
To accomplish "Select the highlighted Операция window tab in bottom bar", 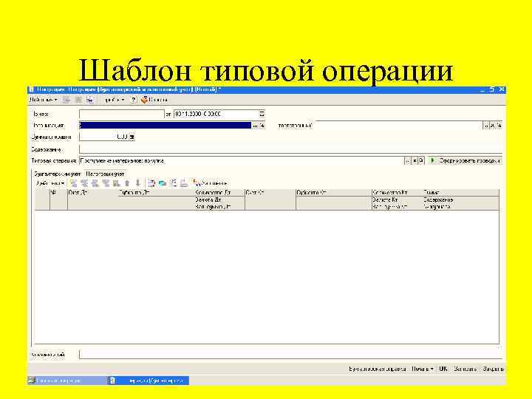I will 149,381.
